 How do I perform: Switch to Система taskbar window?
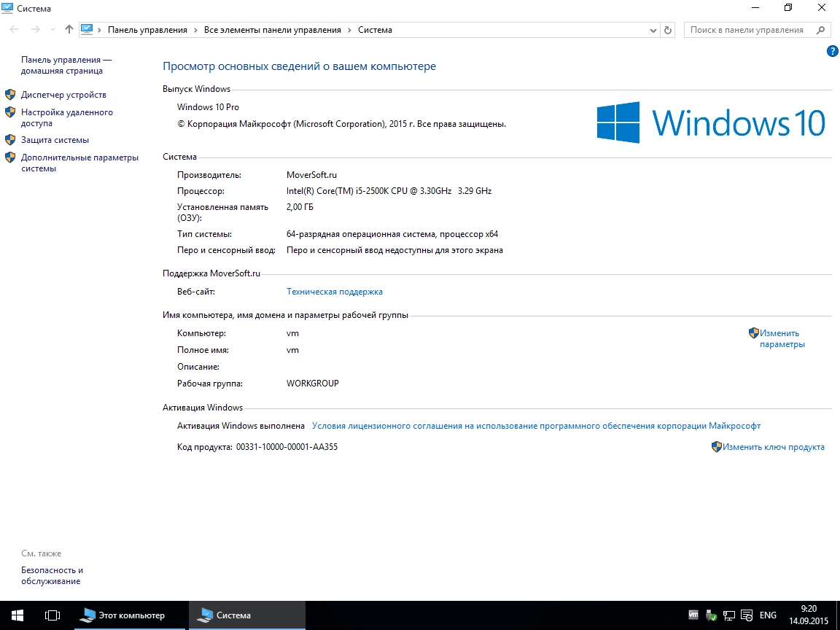247,615
